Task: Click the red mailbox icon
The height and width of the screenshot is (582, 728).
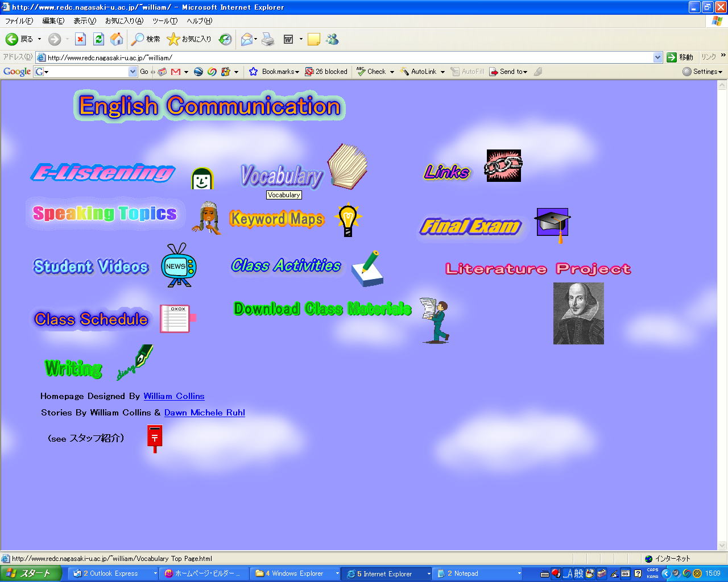Action: [x=154, y=438]
